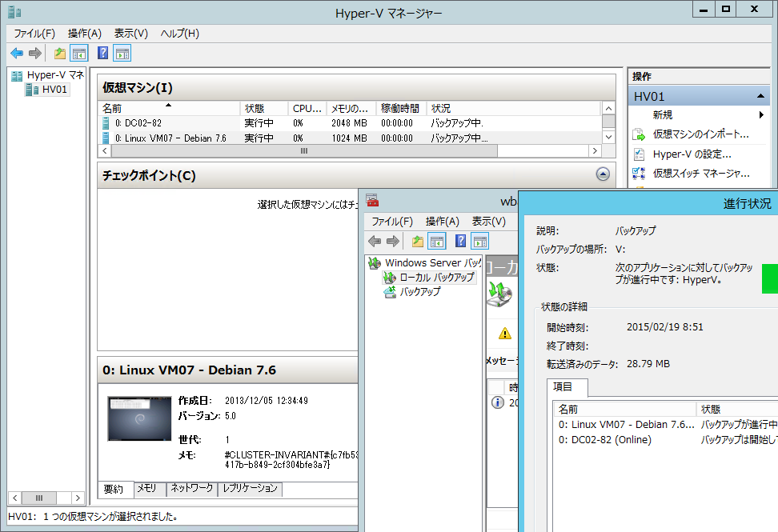Click Import Virtual Machine action link

pos(701,134)
